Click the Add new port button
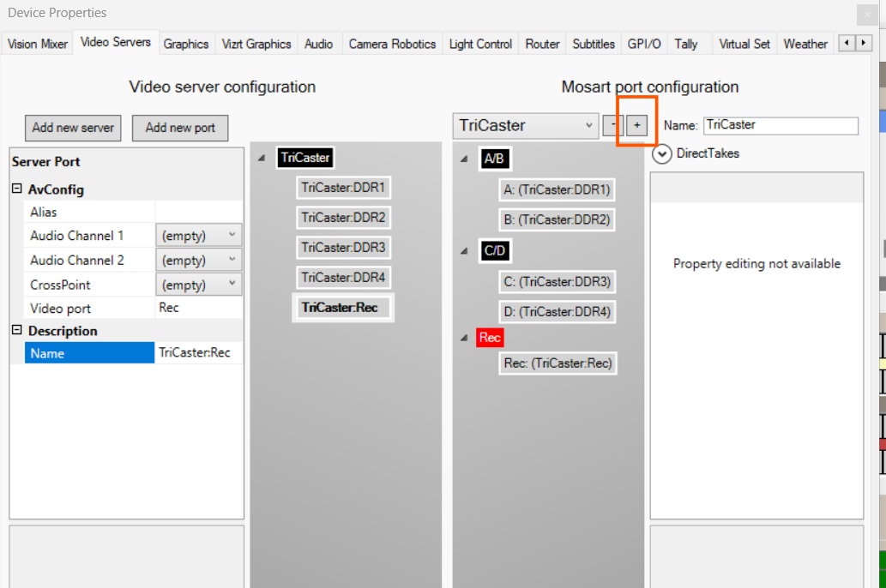The width and height of the screenshot is (886, 588). [x=180, y=128]
